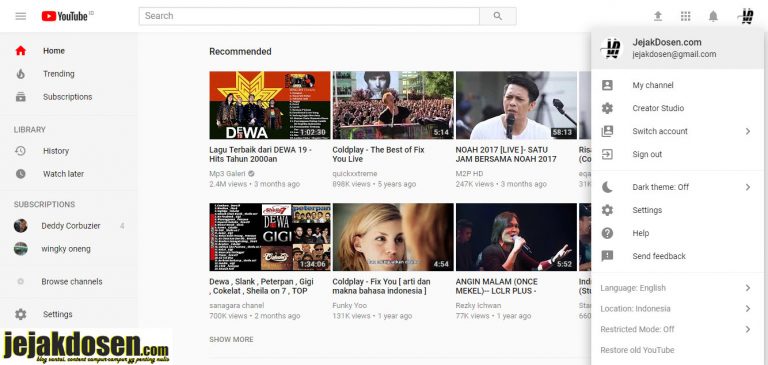Image resolution: width=768 pixels, height=365 pixels.
Task: Click title 'NOAH 2017 [LIVE]- SATU JAM BERSAMA'
Action: pyautogui.click(x=506, y=154)
